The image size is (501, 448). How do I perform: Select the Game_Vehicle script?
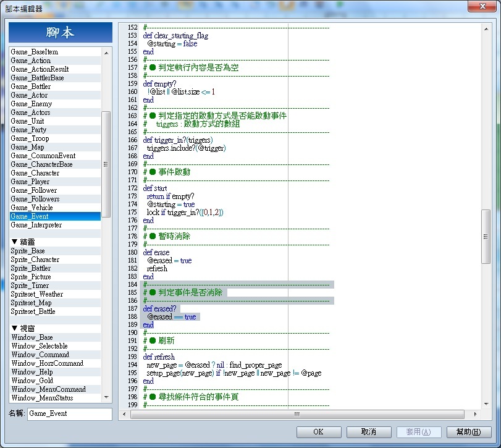tap(55, 208)
